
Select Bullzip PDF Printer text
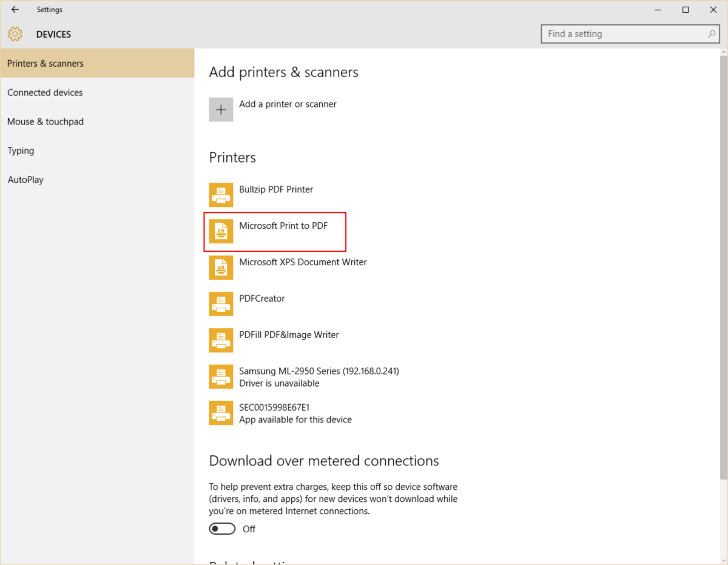pyautogui.click(x=276, y=189)
